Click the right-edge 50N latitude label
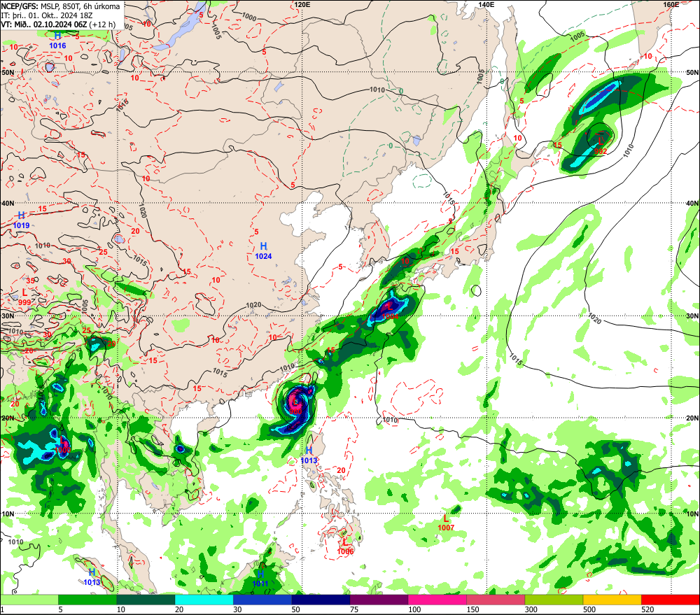The height and width of the screenshot is (615, 700). tap(692, 72)
